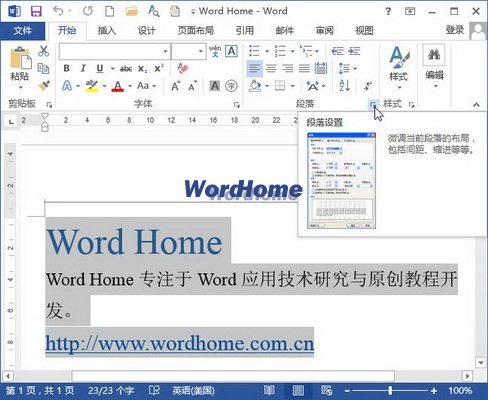Switch to the 审阅 tab
This screenshot has height=400, width=488.
[324, 31]
